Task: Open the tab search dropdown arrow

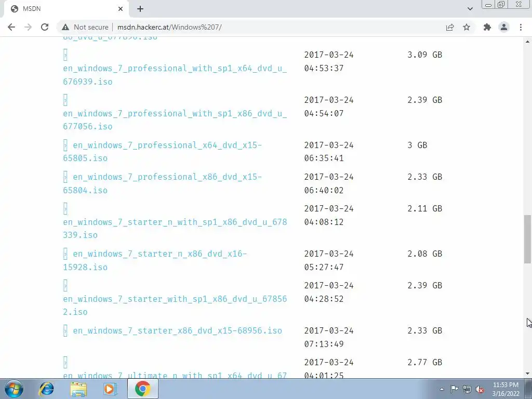Action: pyautogui.click(x=470, y=9)
